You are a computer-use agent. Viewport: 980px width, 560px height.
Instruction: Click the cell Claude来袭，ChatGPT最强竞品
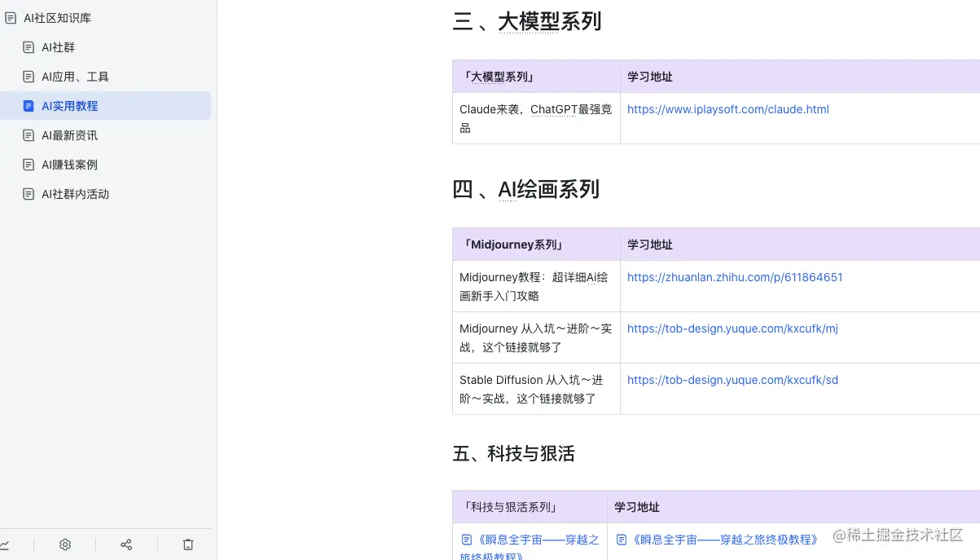pyautogui.click(x=536, y=118)
